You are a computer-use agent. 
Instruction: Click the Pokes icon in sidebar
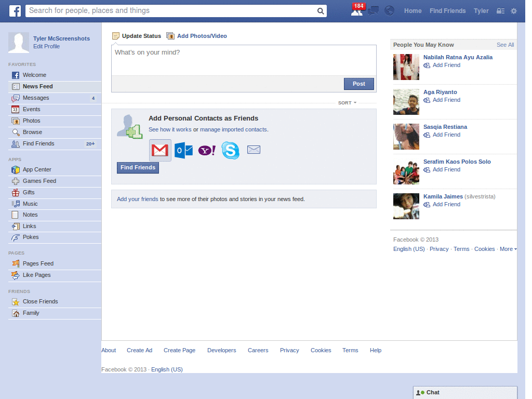16,237
